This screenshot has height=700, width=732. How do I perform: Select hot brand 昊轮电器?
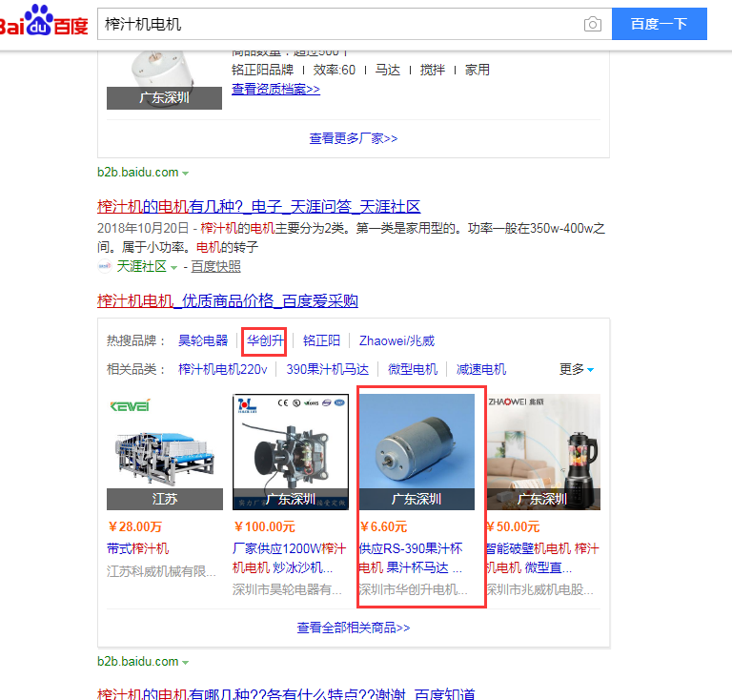203,340
